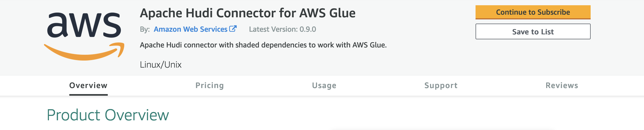Click the Save to List button
The width and height of the screenshot is (644, 130).
coord(533,32)
